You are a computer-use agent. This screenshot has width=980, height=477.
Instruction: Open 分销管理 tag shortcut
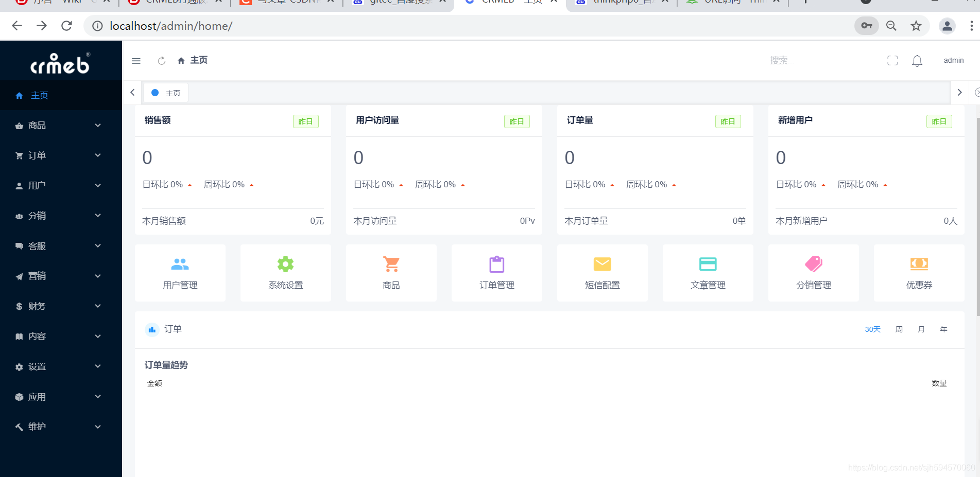[814, 273]
